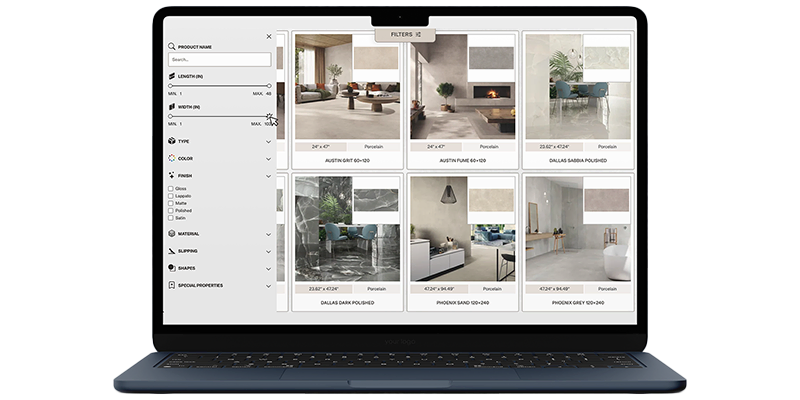The image size is (800, 400).
Task: Click the Special Properties icon
Action: 172,285
